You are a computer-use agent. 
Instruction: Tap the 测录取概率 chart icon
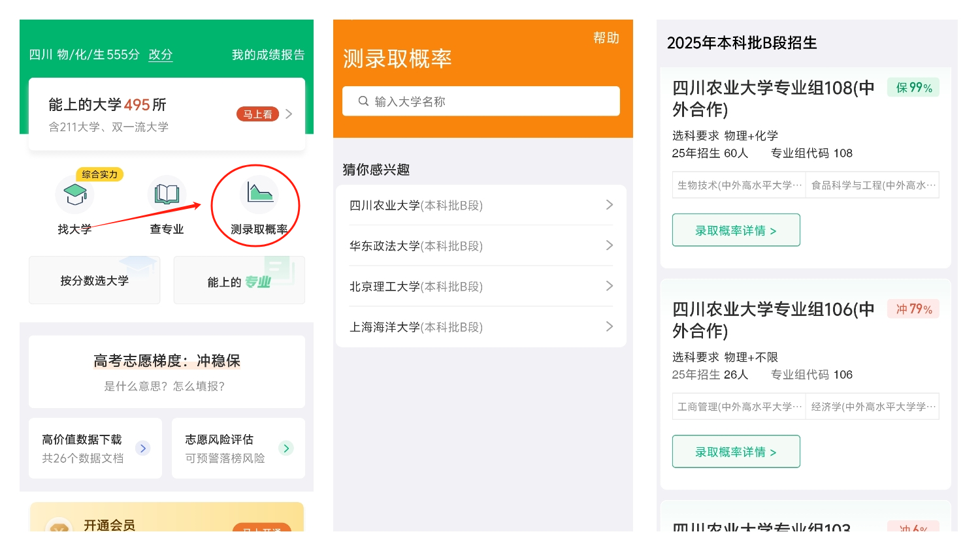pyautogui.click(x=259, y=194)
